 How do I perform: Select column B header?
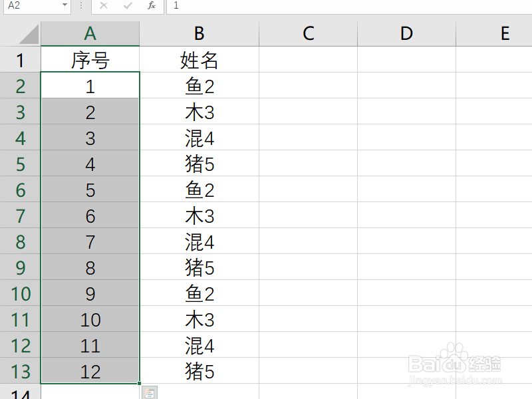[199, 34]
